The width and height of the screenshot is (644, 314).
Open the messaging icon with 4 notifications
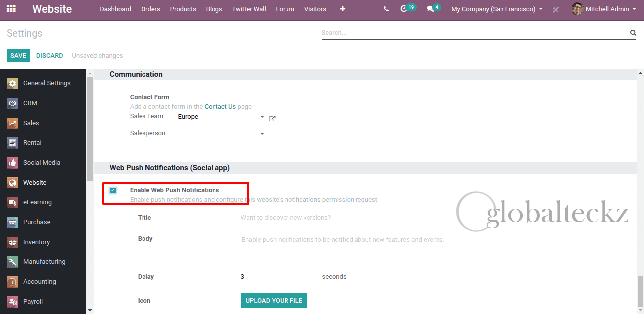430,9
